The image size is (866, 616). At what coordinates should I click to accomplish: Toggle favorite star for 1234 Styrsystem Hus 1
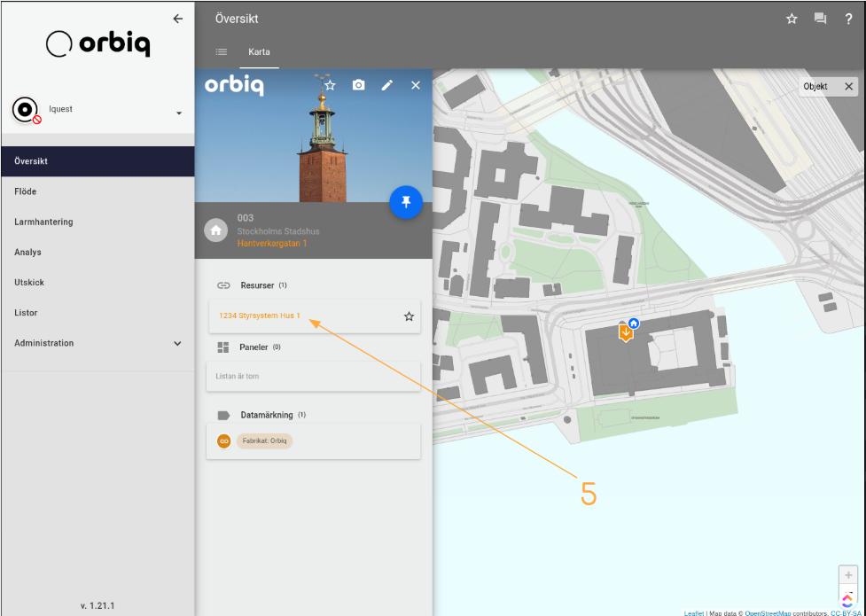click(x=409, y=316)
